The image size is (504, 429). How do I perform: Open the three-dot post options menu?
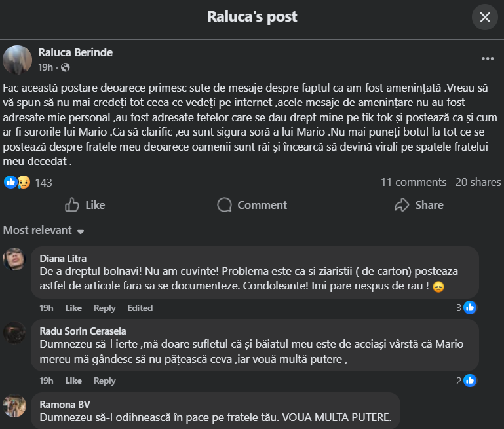488,58
